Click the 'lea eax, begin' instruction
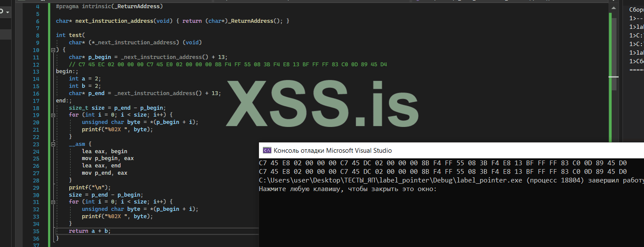Image resolution: width=644 pixels, height=247 pixels. pos(105,151)
